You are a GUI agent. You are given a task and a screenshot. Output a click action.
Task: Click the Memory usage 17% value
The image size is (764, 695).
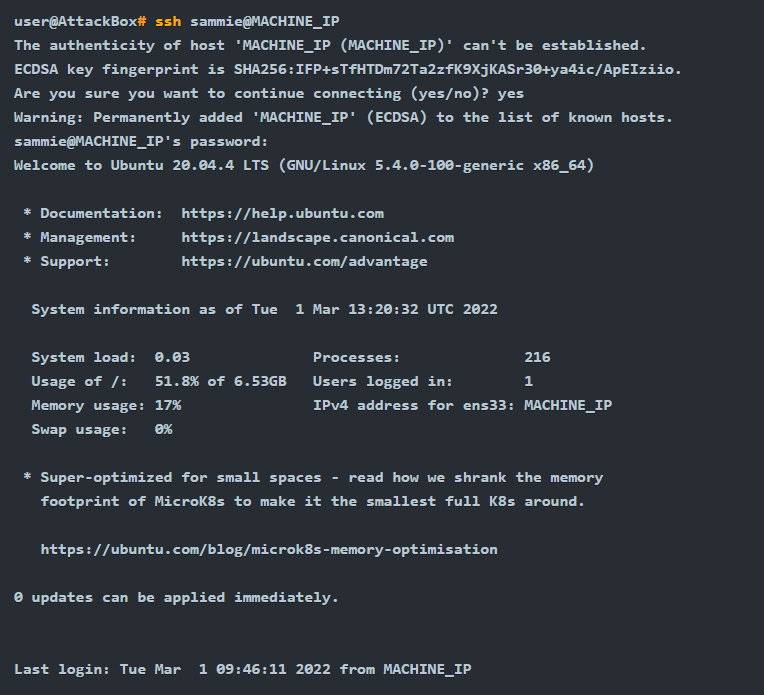(x=167, y=405)
